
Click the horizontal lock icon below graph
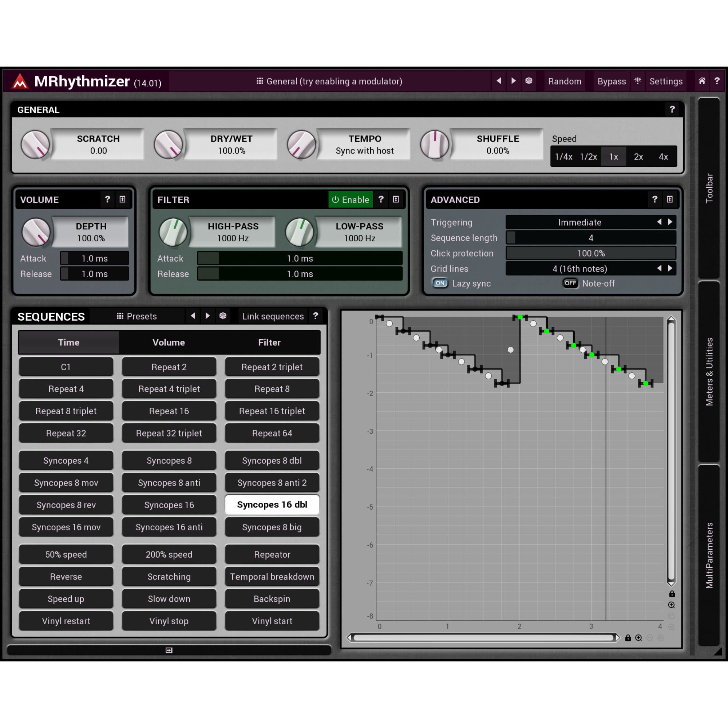tap(628, 638)
